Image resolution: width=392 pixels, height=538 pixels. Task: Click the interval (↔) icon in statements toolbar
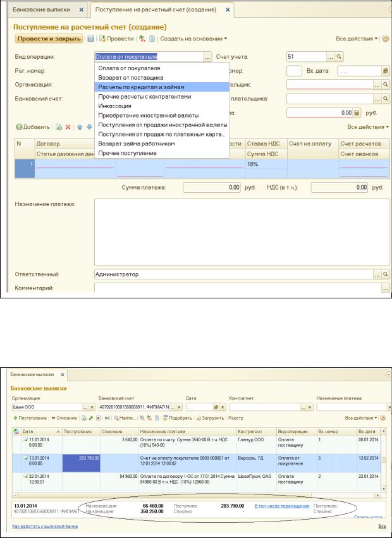(107, 419)
